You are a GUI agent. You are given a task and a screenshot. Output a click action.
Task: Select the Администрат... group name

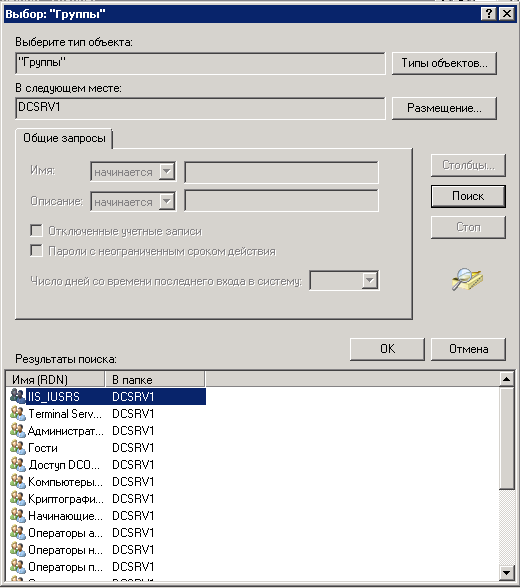66,431
